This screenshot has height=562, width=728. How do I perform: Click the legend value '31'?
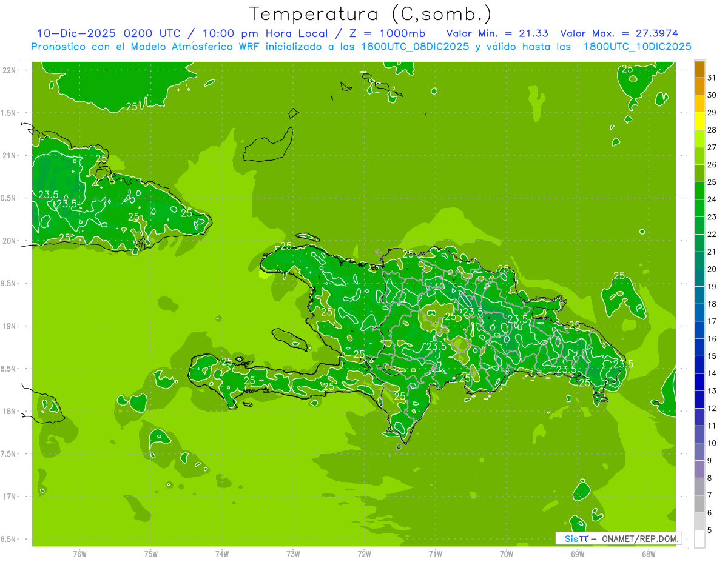pos(712,78)
